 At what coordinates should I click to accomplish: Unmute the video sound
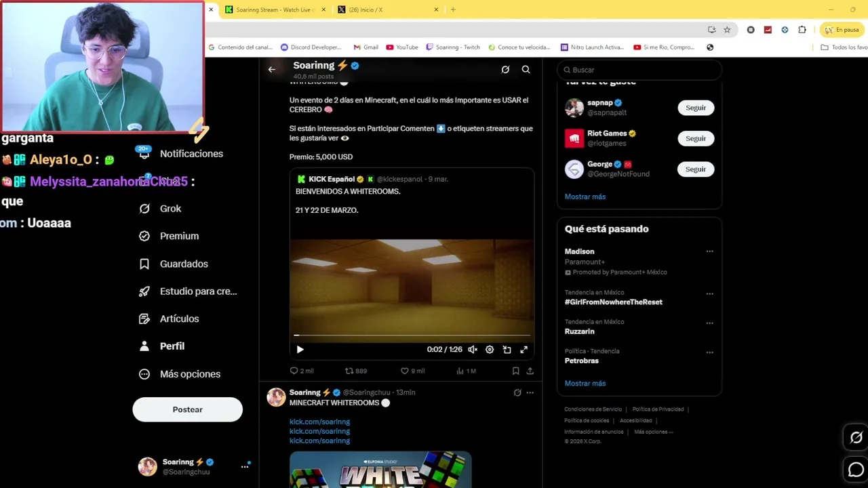473,350
